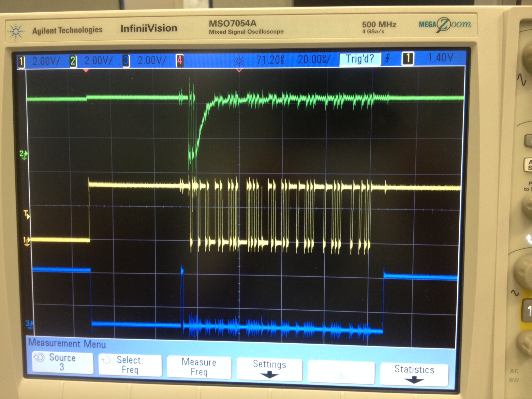
Task: Click the trigger source 1 box
Action: tap(408, 59)
